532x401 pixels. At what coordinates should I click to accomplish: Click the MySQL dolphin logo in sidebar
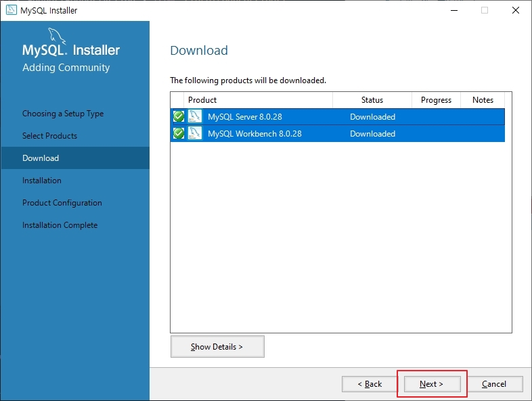click(57, 37)
